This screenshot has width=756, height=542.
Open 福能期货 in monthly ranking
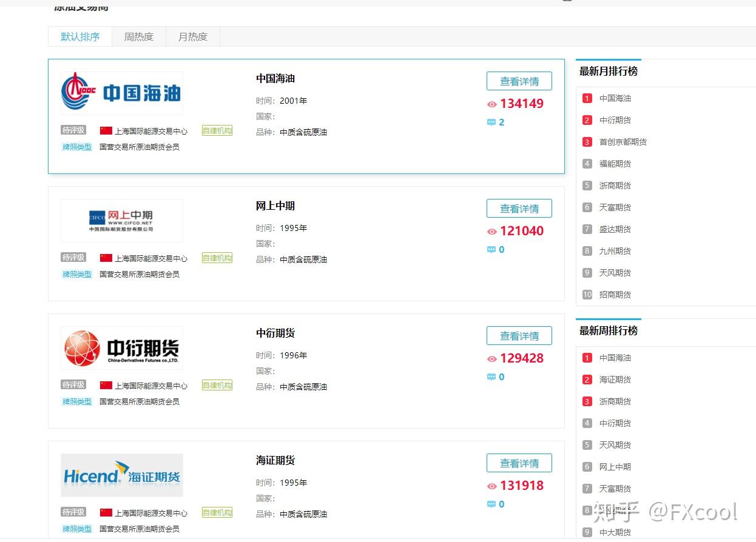(615, 164)
